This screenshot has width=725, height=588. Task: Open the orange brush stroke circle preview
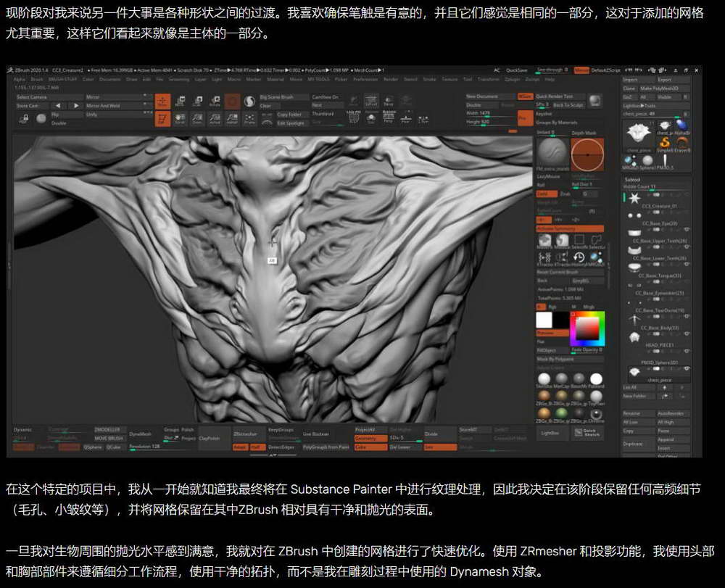[587, 154]
